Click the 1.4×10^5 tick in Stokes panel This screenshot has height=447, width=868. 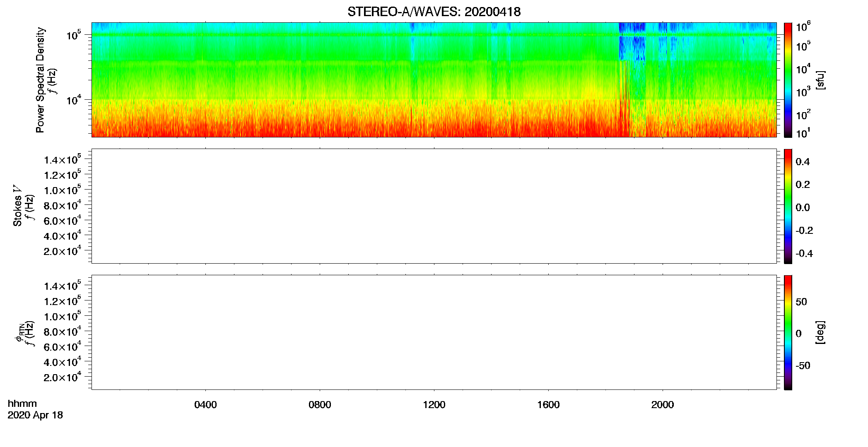(x=63, y=159)
